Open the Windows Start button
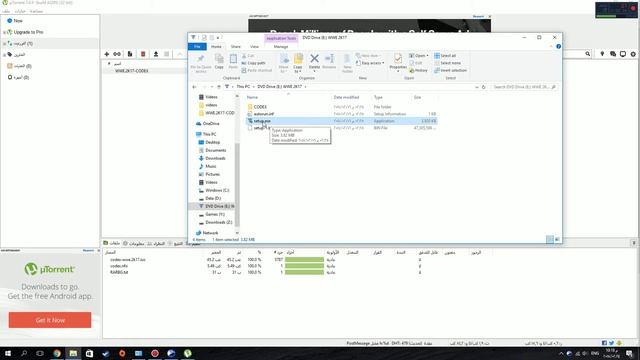 pos(8,353)
